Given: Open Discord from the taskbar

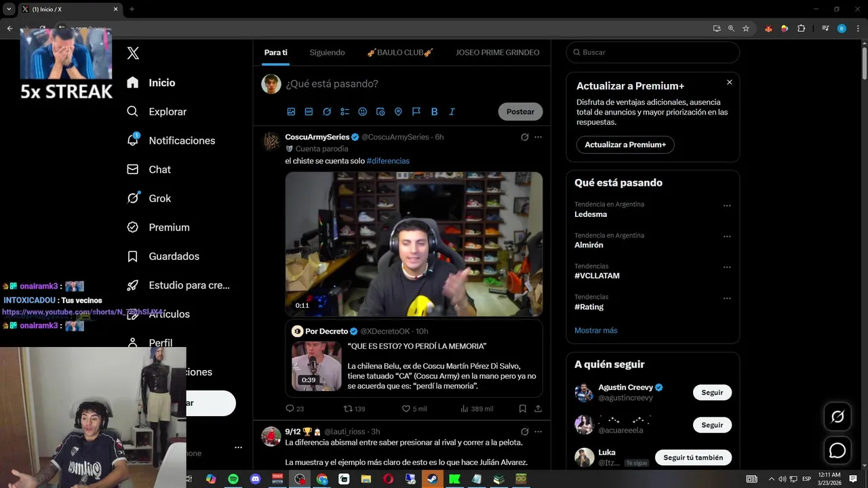Looking at the screenshot, I should [256, 479].
